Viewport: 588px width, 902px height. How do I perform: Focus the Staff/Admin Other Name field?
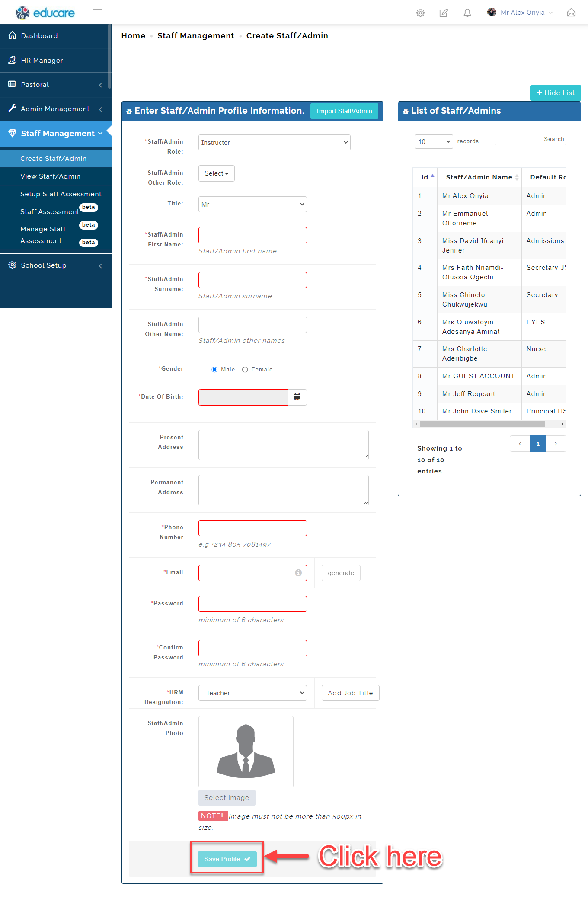252,325
